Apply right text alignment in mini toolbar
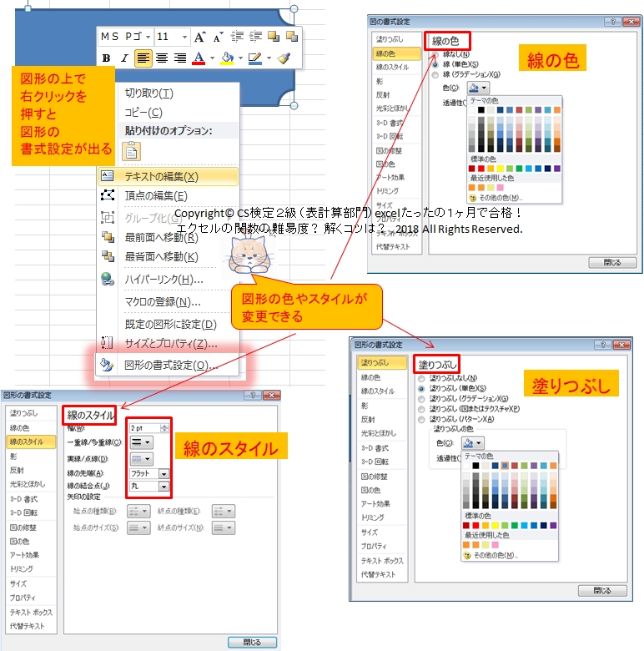Viewport: 644px width, 651px height. (x=180, y=58)
